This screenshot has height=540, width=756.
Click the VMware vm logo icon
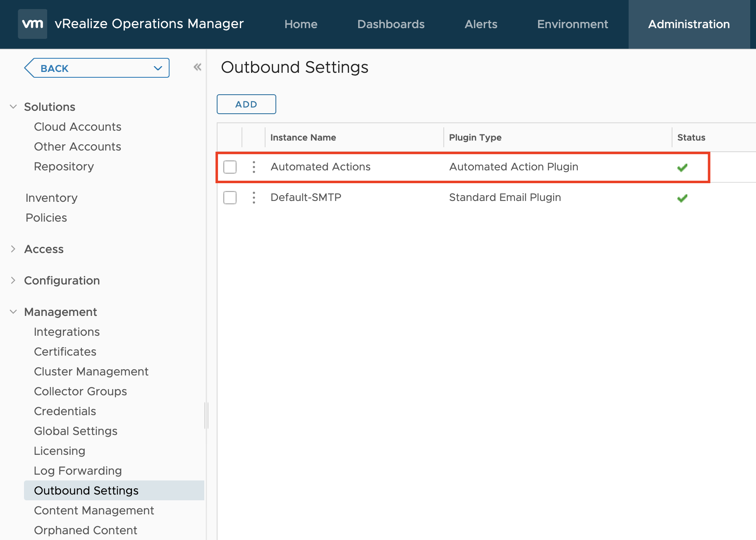(33, 24)
